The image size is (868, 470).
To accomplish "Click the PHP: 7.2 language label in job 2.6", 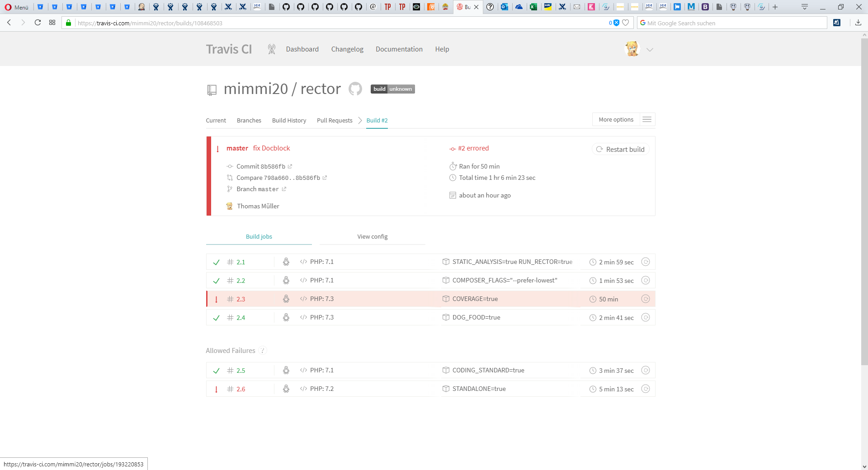I will point(322,389).
